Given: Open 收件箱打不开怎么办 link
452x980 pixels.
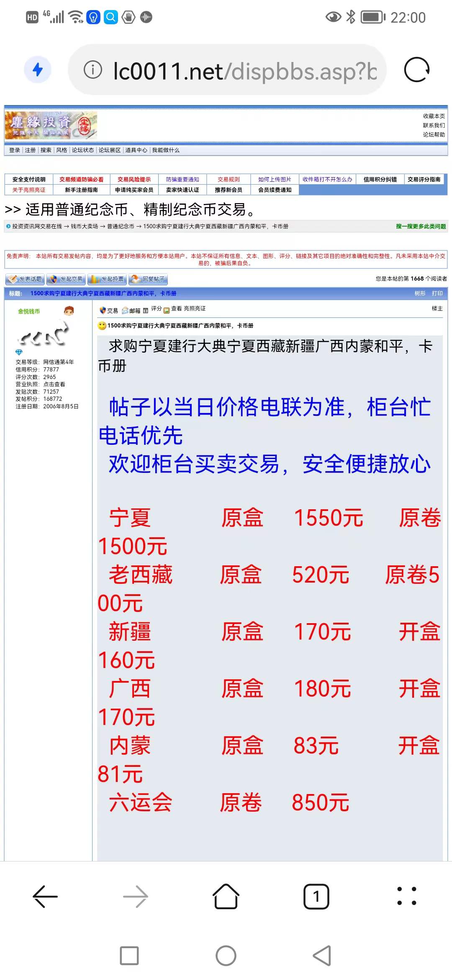Looking at the screenshot, I should (x=327, y=179).
